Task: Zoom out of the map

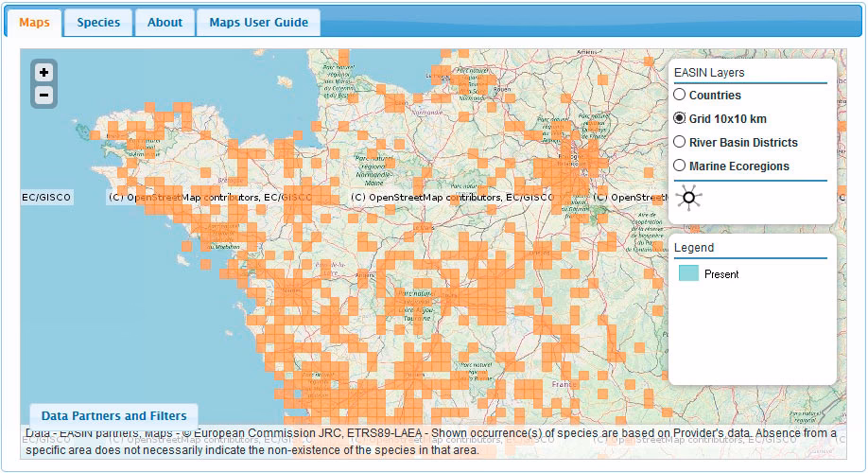Action: pyautogui.click(x=43, y=95)
